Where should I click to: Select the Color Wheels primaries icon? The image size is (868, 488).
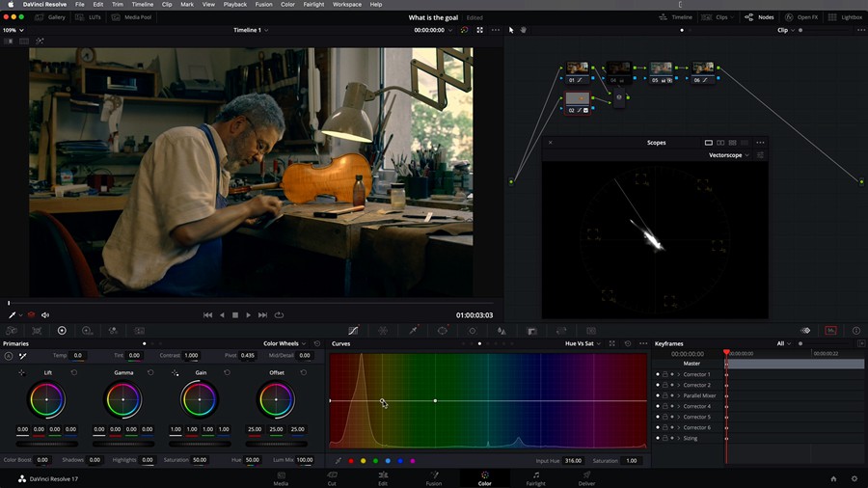coord(62,331)
